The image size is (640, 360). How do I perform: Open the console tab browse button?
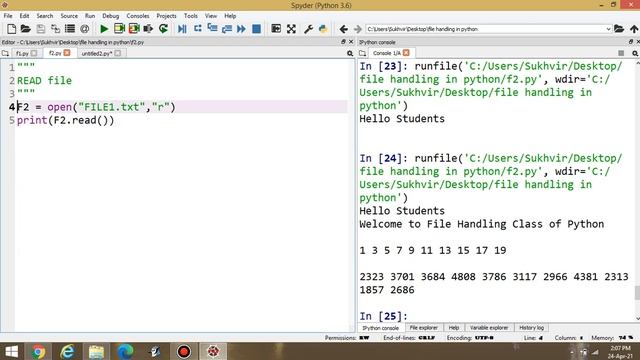pyautogui.click(x=362, y=53)
